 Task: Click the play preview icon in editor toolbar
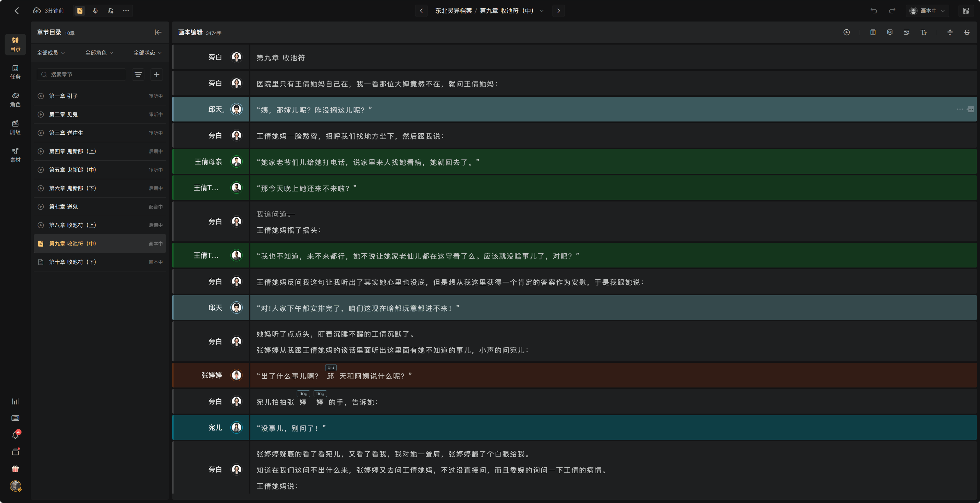[x=847, y=32]
